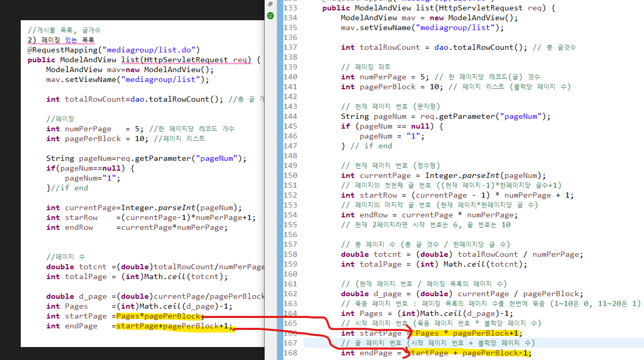
Task: Click "int Pages" on editor line 164
Action: [362, 313]
